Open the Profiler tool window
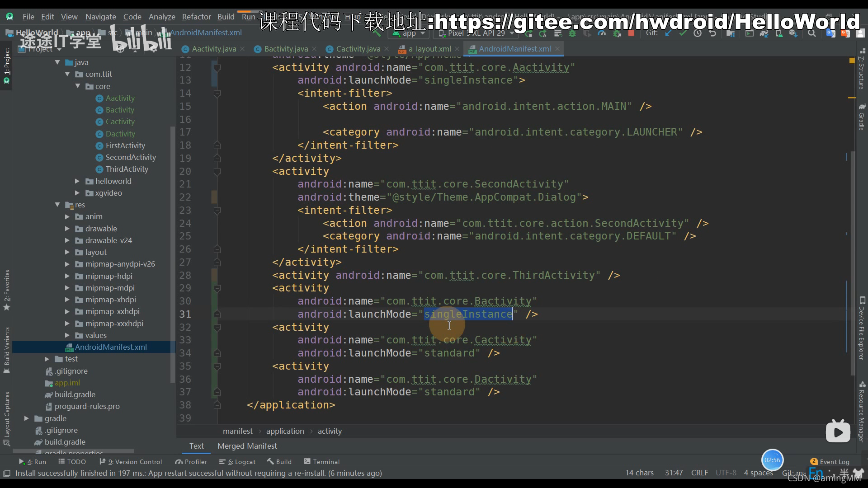 191,461
